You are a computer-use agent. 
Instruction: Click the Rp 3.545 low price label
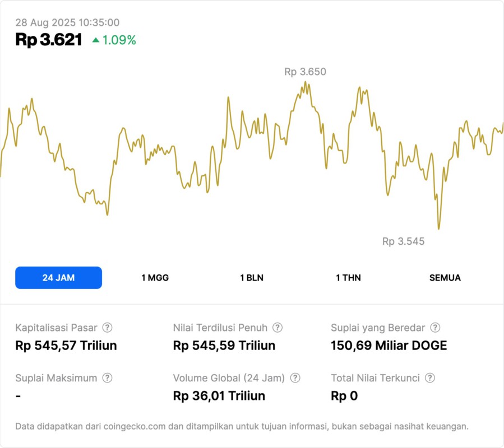click(x=403, y=241)
